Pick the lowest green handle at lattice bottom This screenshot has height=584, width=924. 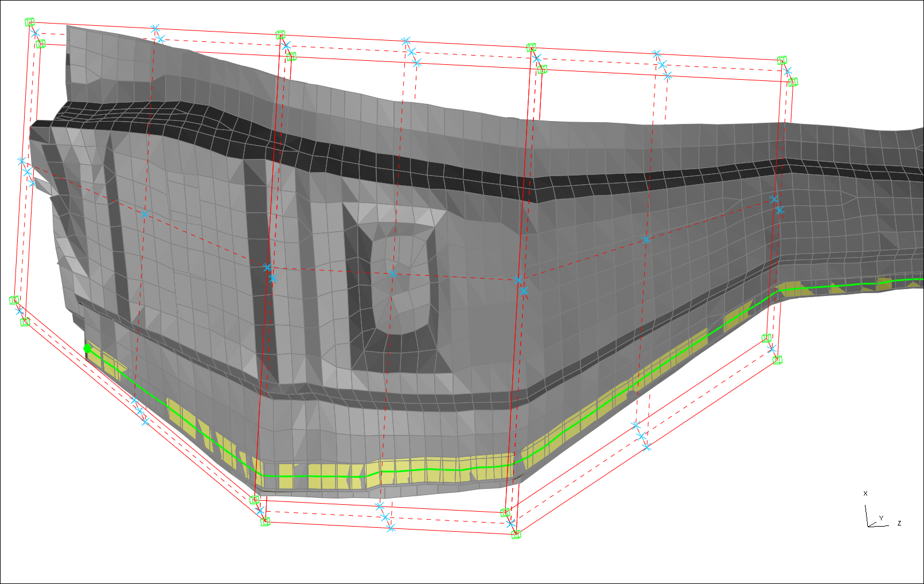click(x=516, y=535)
